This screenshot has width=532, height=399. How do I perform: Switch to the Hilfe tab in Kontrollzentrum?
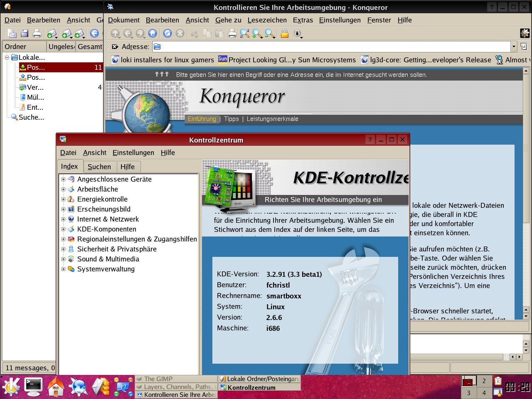point(128,167)
